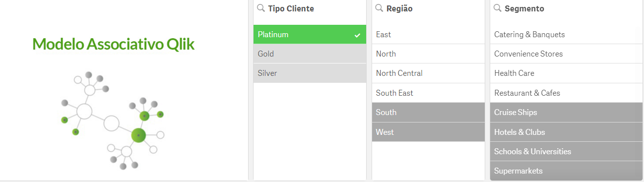Choose North in the Região filter
Viewport: 644px width, 182px height.
coord(428,54)
